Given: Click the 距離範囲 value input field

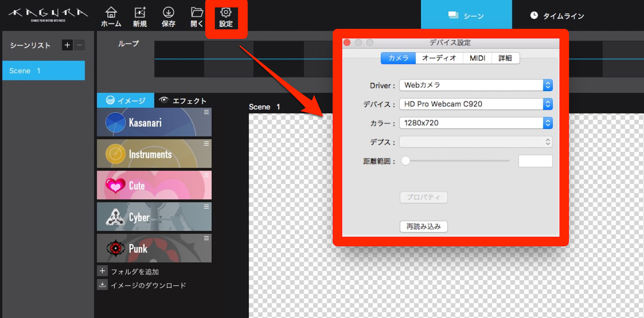Looking at the screenshot, I should (x=535, y=161).
